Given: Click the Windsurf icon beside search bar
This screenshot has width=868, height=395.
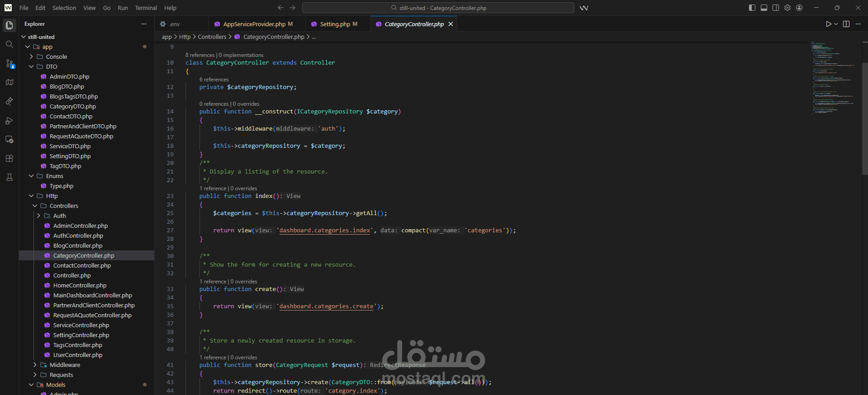Looking at the screenshot, I should point(584,8).
